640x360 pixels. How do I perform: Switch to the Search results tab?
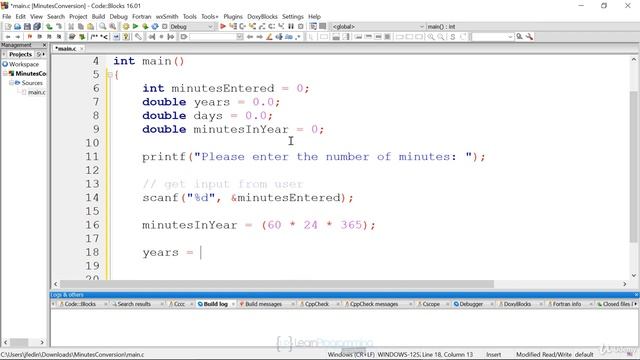click(134, 304)
